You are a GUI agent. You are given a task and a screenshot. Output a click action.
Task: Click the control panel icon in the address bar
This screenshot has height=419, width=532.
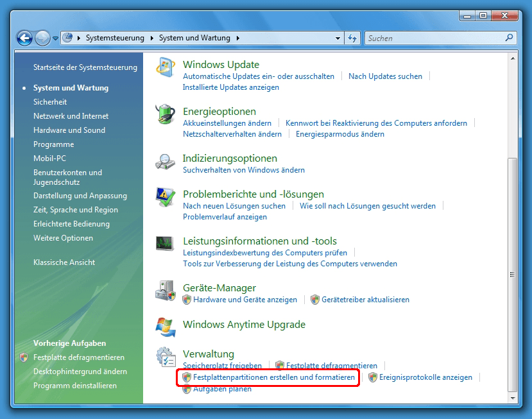68,37
